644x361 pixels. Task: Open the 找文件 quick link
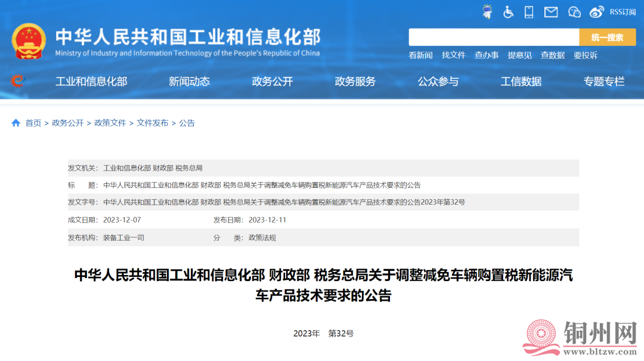point(453,55)
